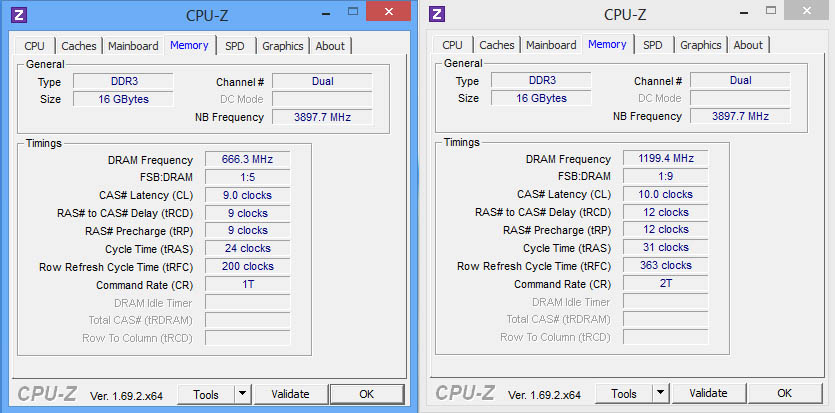The height and width of the screenshot is (413, 835).
Task: Click 16 GBytes Size field in right window
Action: tap(541, 98)
